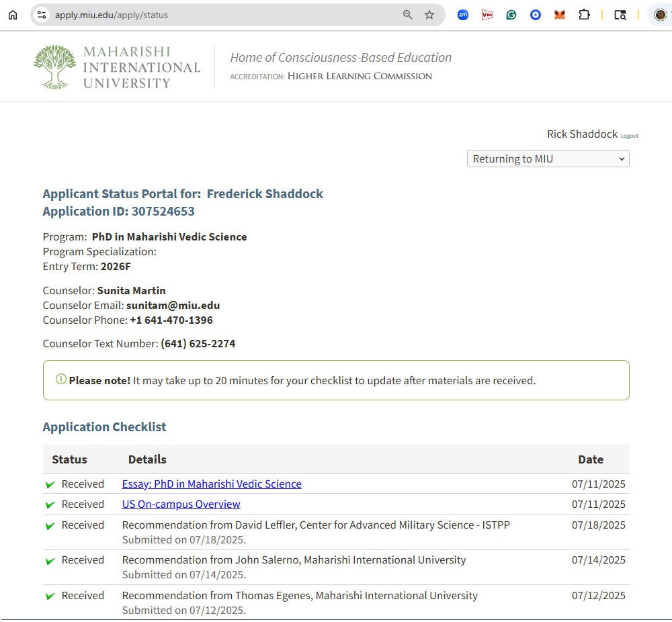
Task: Click the counselor email sunitam@miu.edu
Action: pos(173,306)
